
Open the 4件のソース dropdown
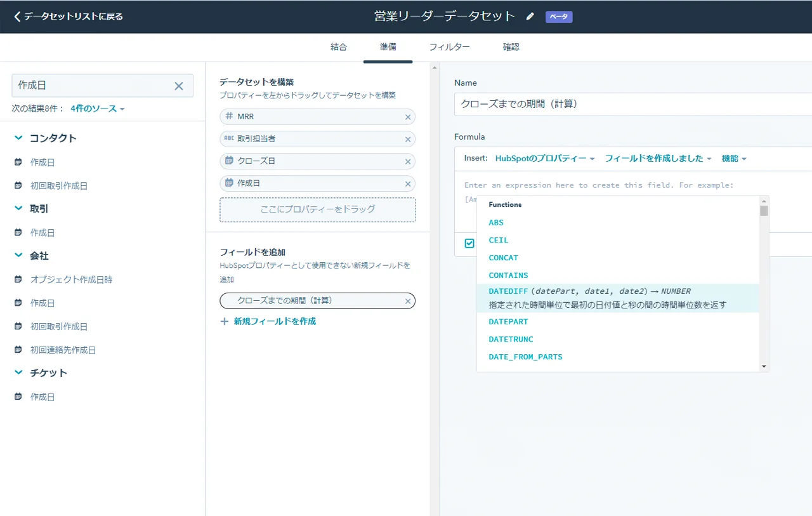pyautogui.click(x=98, y=109)
